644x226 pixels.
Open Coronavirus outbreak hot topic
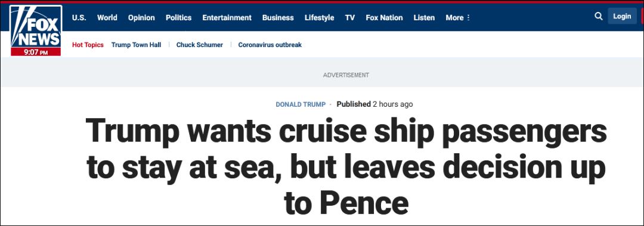270,45
